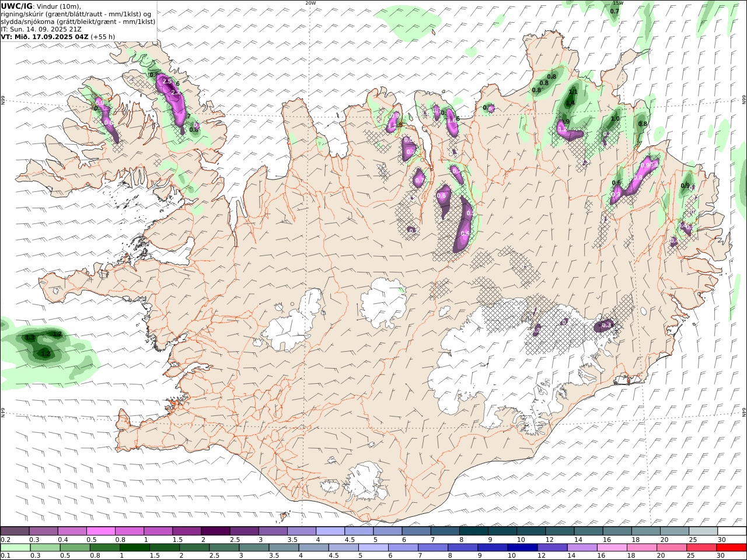Pick the darkest green 1 swatch in lower legend
Viewport: 747px width, 560px height.
click(x=134, y=547)
